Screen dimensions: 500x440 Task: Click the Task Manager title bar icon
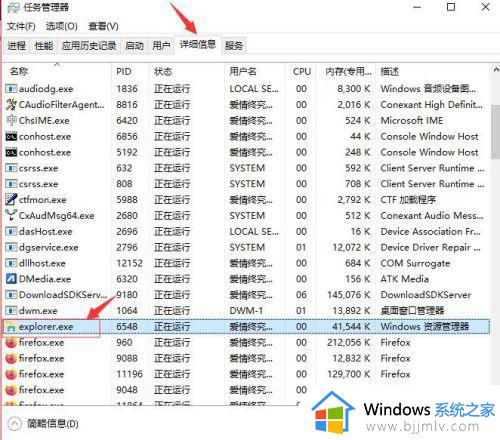pyautogui.click(x=13, y=7)
